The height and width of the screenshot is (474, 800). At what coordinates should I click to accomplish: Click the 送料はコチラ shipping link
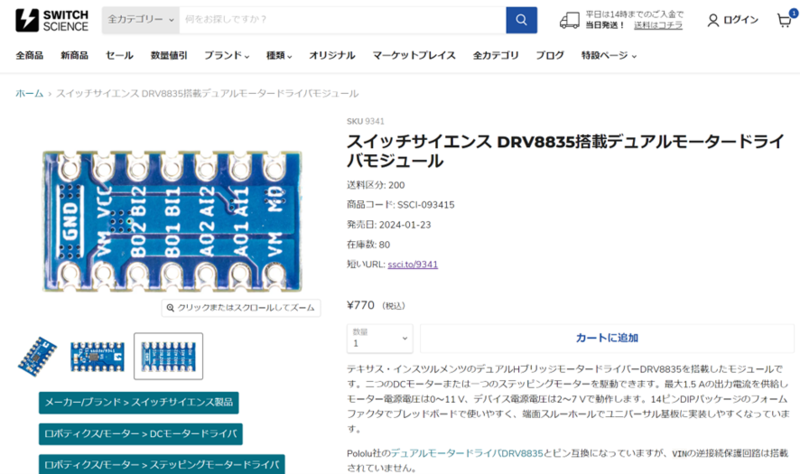(658, 26)
